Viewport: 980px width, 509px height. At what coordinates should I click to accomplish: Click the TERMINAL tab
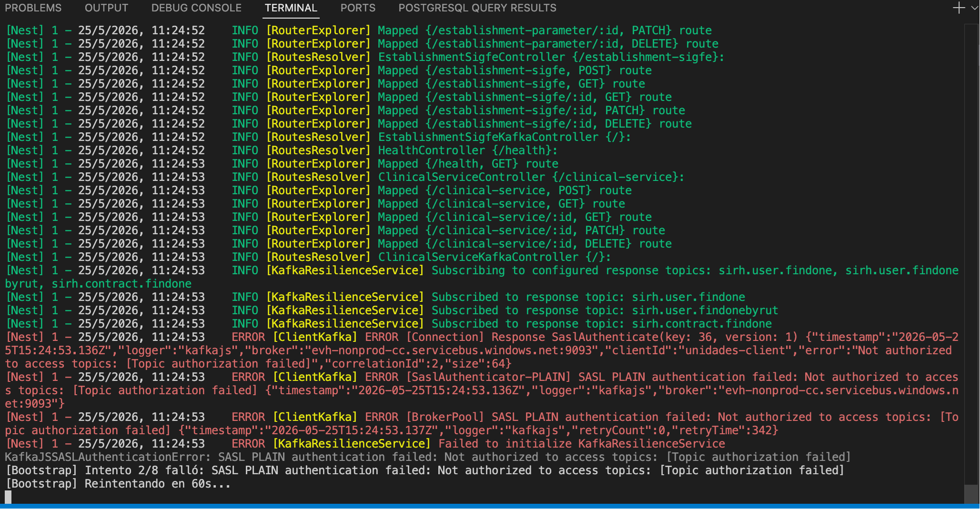[291, 8]
